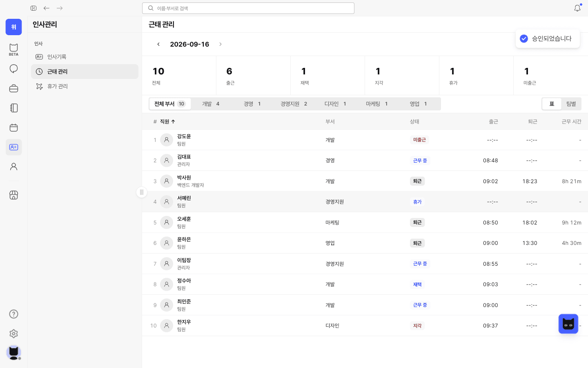Open the briefcase icon in the sidebar
This screenshot has height=368, width=588.
click(x=13, y=88)
